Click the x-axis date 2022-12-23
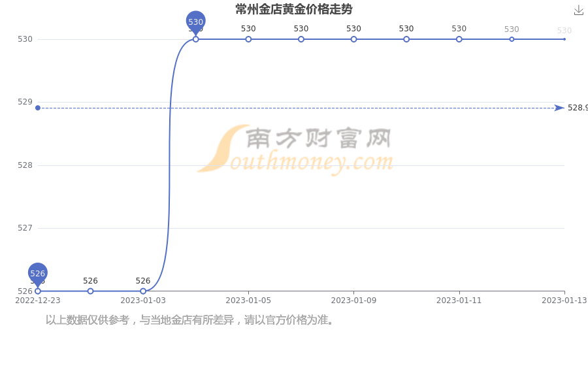588x392 pixels. pos(37,301)
